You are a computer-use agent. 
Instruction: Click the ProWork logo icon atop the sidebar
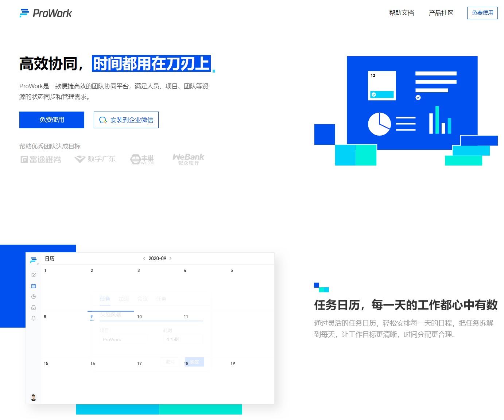click(33, 260)
